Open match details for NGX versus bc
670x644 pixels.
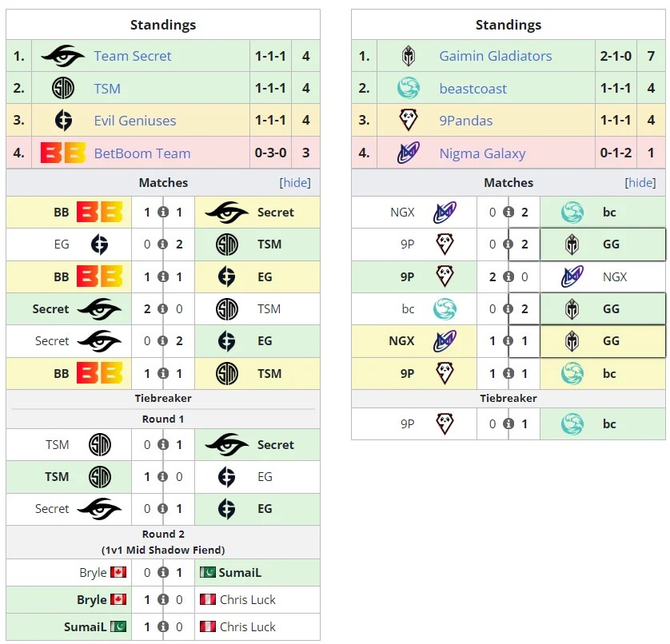[510, 211]
